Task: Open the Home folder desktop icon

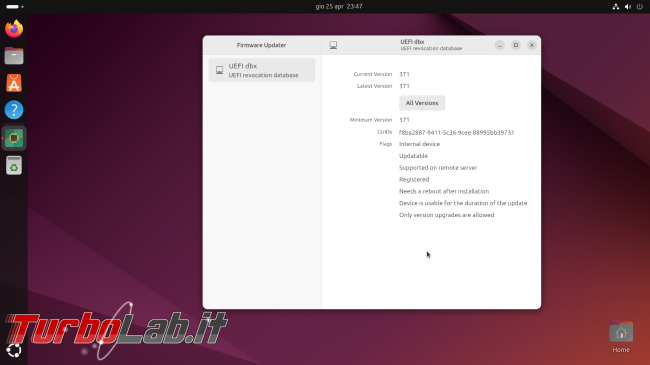Action: 621,337
